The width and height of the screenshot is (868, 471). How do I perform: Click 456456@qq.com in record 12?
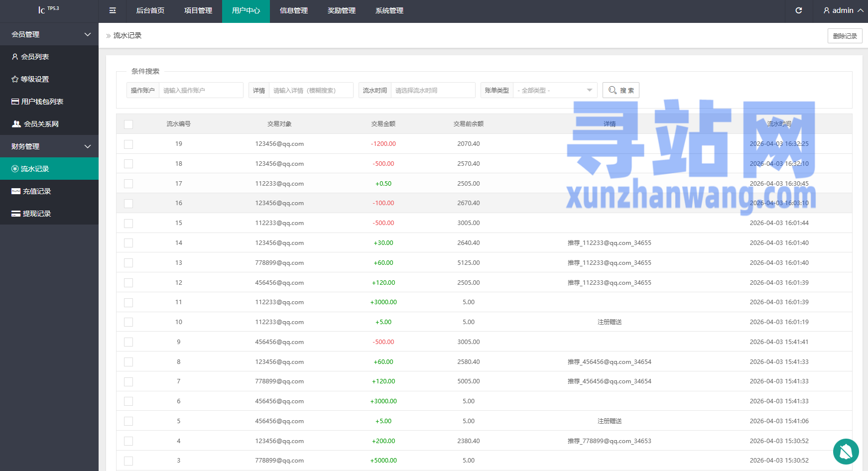click(x=279, y=283)
